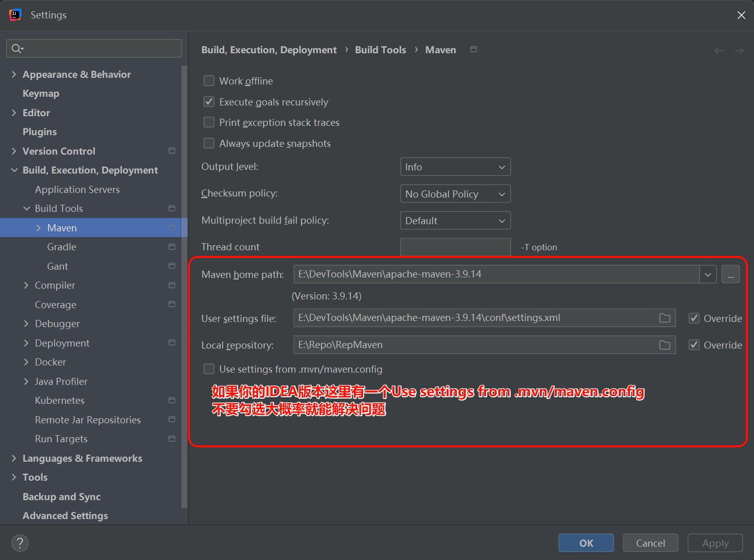
Task: Click the project-level icon next to Coverage
Action: [172, 304]
